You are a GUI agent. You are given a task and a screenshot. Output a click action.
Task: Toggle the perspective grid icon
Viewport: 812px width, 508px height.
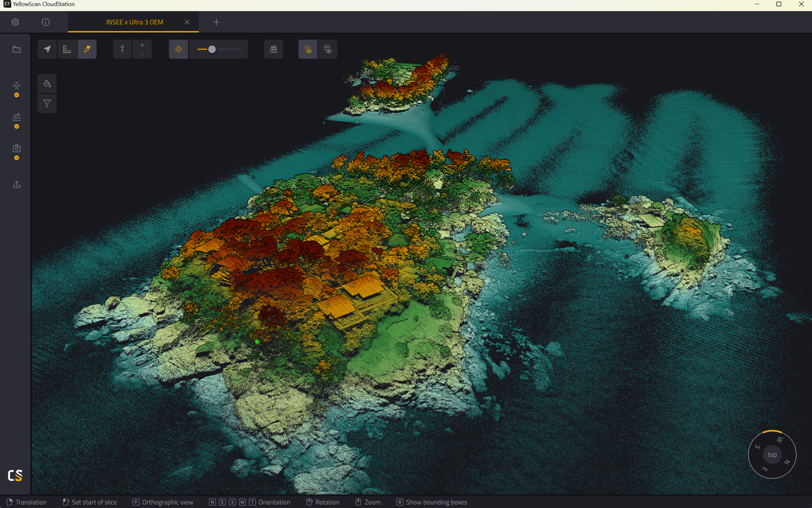pos(273,49)
